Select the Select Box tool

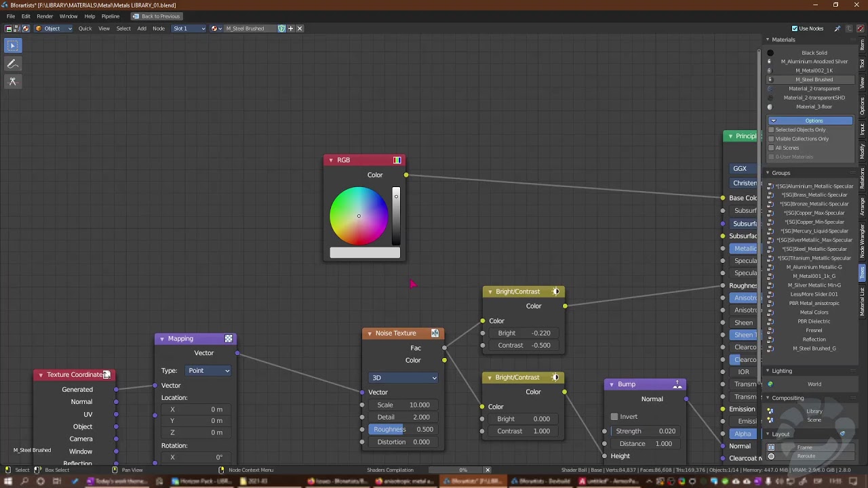coord(12,45)
